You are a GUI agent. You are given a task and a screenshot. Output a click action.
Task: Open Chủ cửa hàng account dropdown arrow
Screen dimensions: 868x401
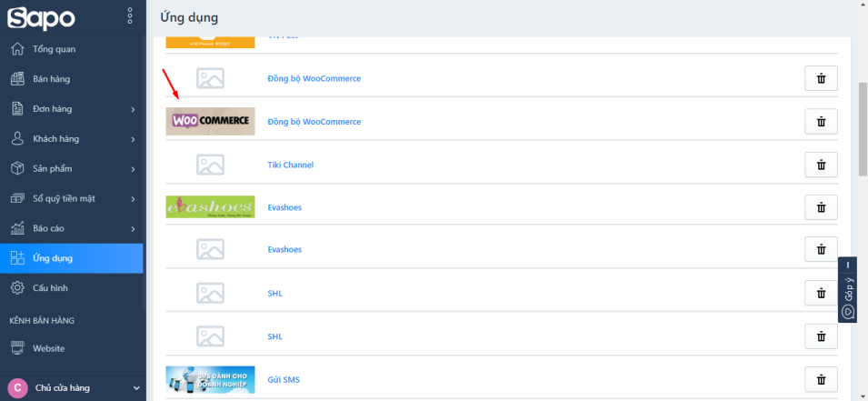point(136,388)
